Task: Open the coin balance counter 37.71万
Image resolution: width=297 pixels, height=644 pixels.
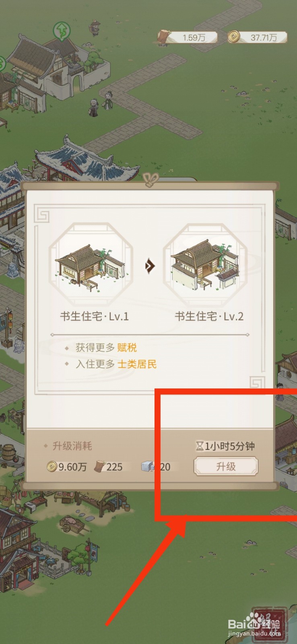Action: pyautogui.click(x=258, y=37)
